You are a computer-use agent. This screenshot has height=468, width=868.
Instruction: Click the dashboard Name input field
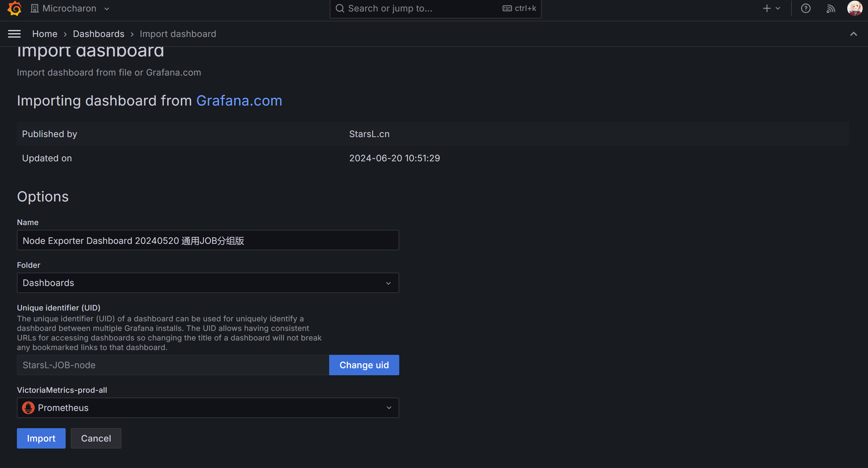(x=207, y=240)
